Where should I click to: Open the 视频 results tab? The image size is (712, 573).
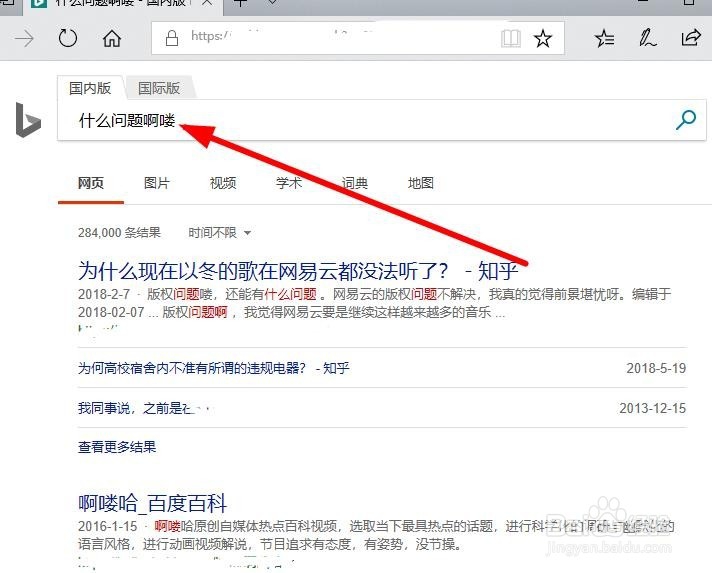(223, 183)
